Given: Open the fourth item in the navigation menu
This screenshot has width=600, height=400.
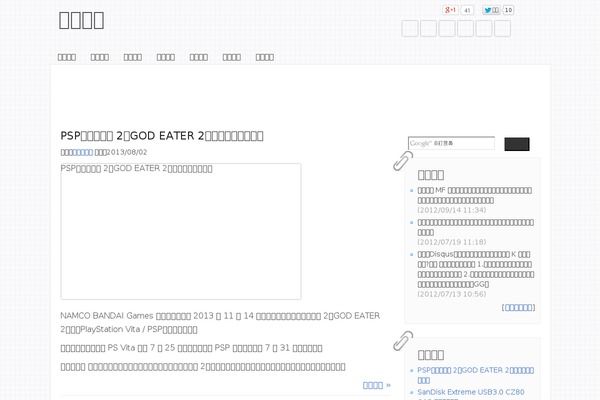Looking at the screenshot, I should pos(166,57).
